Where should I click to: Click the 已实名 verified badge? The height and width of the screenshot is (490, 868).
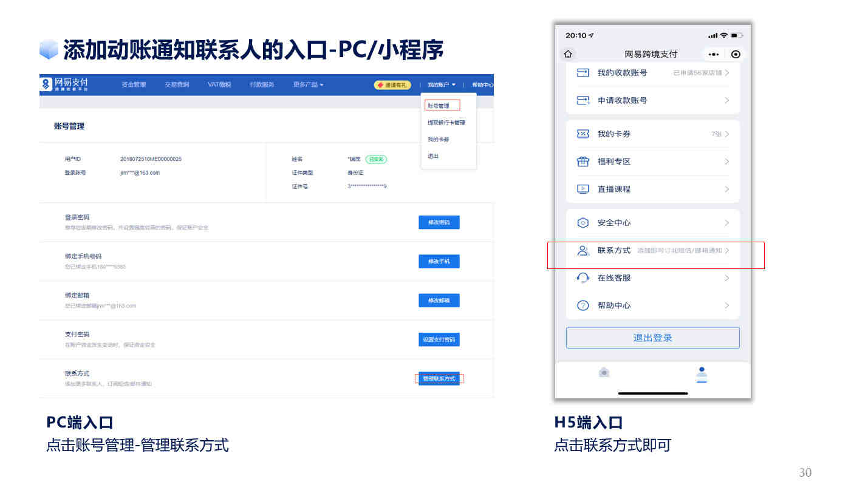pos(376,159)
